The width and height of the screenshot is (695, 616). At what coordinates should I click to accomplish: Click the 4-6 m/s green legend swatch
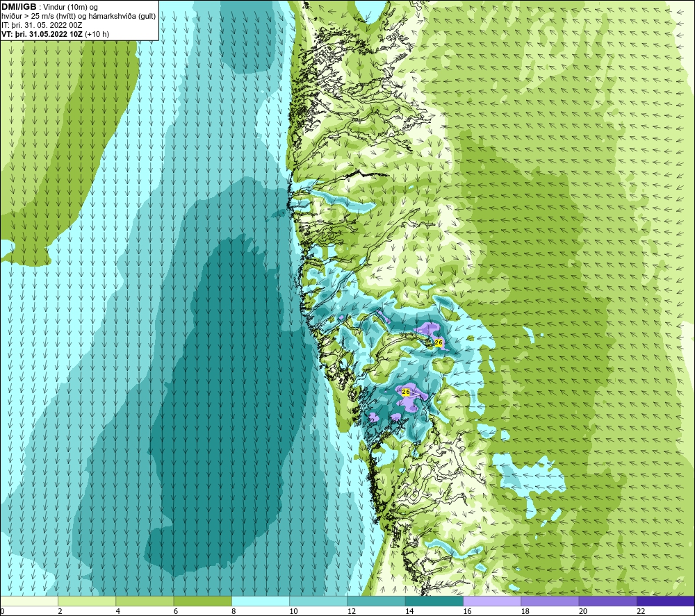145,601
